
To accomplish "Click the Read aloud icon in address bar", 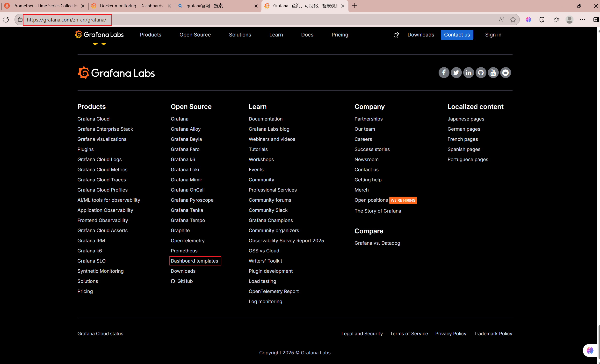I will pos(501,20).
